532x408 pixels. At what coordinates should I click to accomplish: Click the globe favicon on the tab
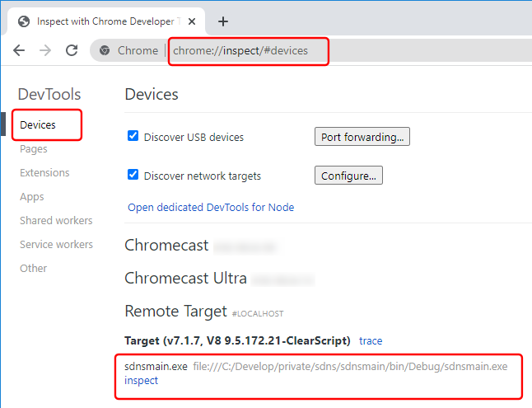click(x=24, y=21)
